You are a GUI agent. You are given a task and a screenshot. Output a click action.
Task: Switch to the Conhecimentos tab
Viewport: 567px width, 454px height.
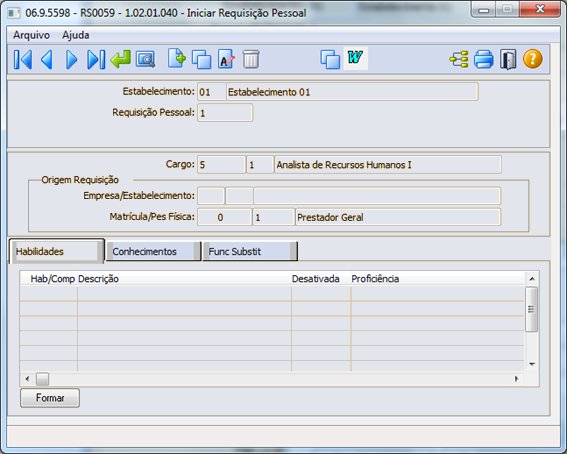click(153, 251)
